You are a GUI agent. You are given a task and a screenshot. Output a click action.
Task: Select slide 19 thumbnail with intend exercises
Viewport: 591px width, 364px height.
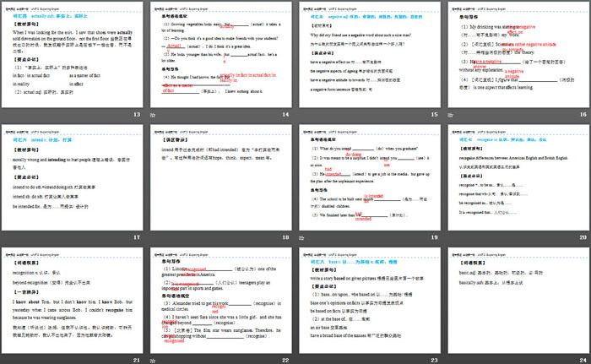point(370,177)
